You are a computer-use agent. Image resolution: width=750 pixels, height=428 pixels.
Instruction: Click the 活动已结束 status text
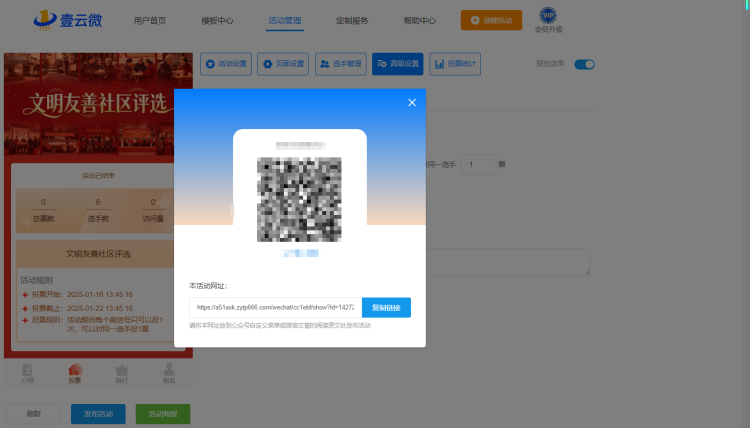98,176
